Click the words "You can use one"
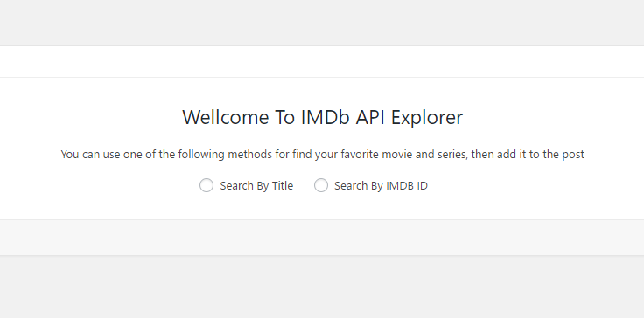Screen dimensions: 644x318 pyautogui.click(x=90, y=155)
